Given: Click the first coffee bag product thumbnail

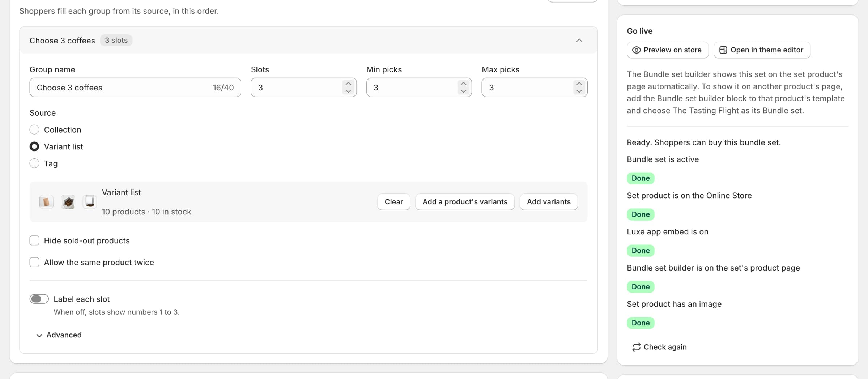Looking at the screenshot, I should click(46, 202).
